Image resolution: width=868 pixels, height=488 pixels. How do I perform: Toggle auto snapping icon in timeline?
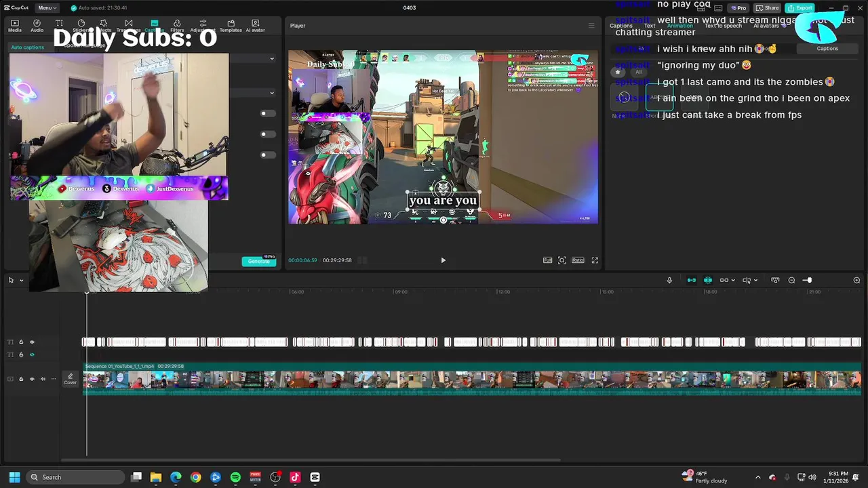[x=708, y=280]
